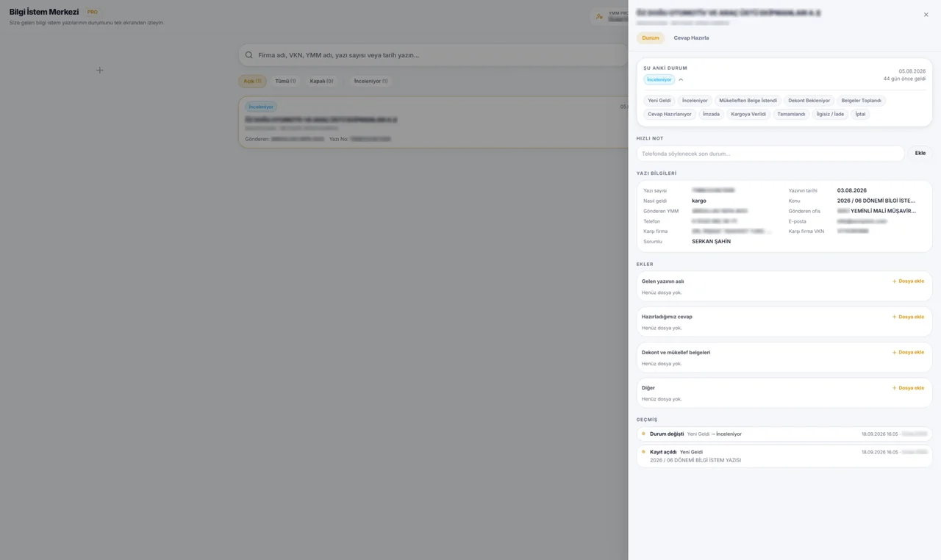Show all records with the Tümü filter

click(285, 81)
